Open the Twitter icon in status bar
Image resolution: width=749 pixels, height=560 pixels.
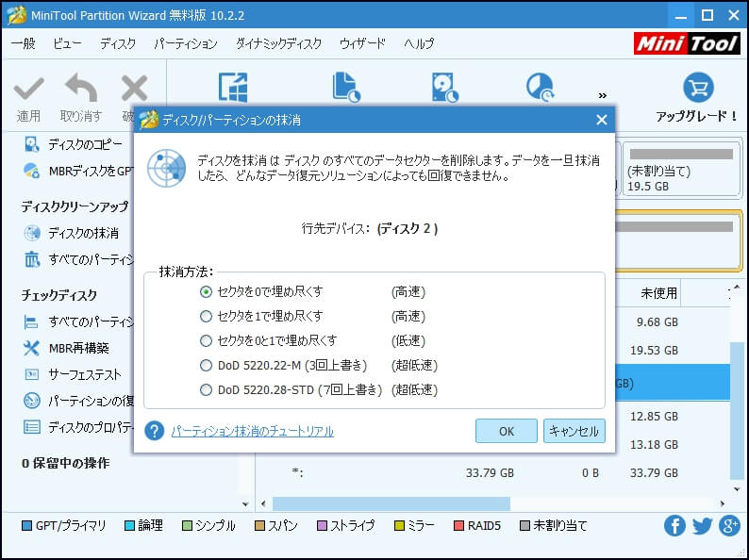coord(702,526)
